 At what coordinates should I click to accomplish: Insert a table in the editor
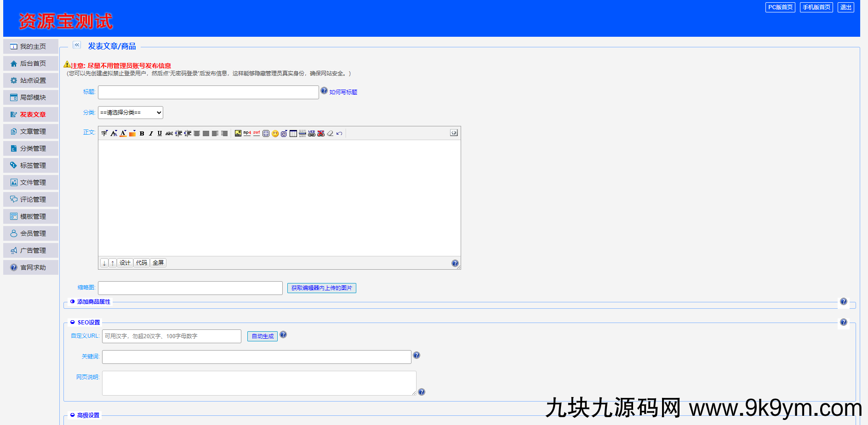(x=293, y=134)
